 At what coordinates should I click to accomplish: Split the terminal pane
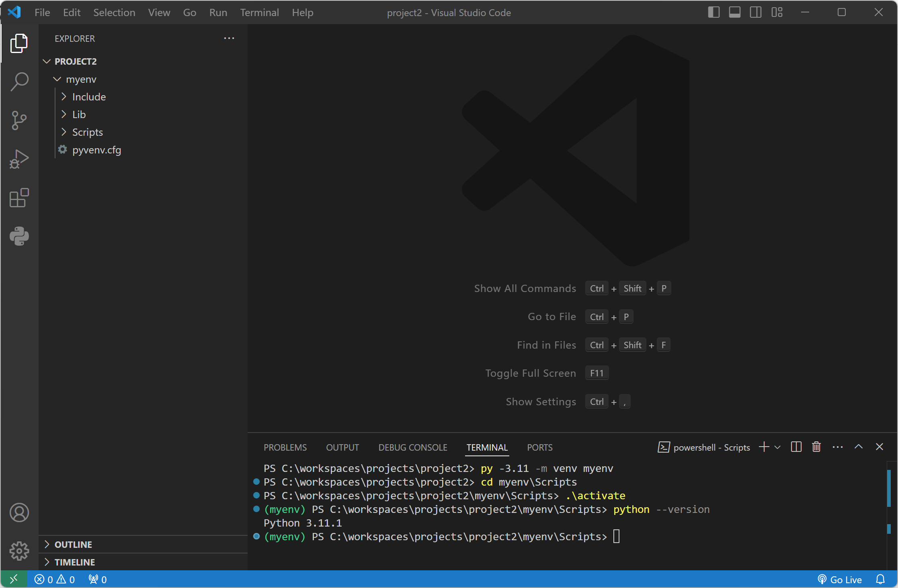[796, 447]
